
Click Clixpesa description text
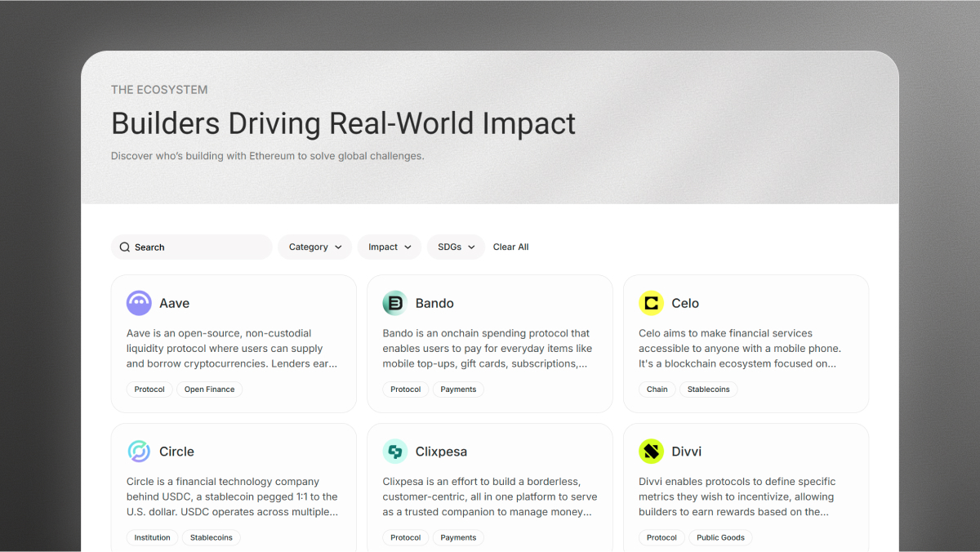490,497
